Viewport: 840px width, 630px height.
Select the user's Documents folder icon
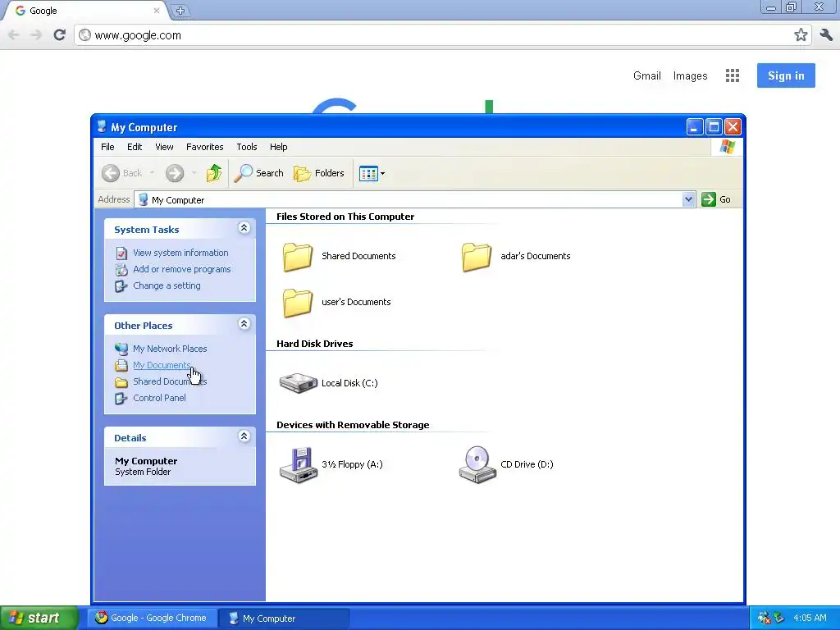pos(297,303)
